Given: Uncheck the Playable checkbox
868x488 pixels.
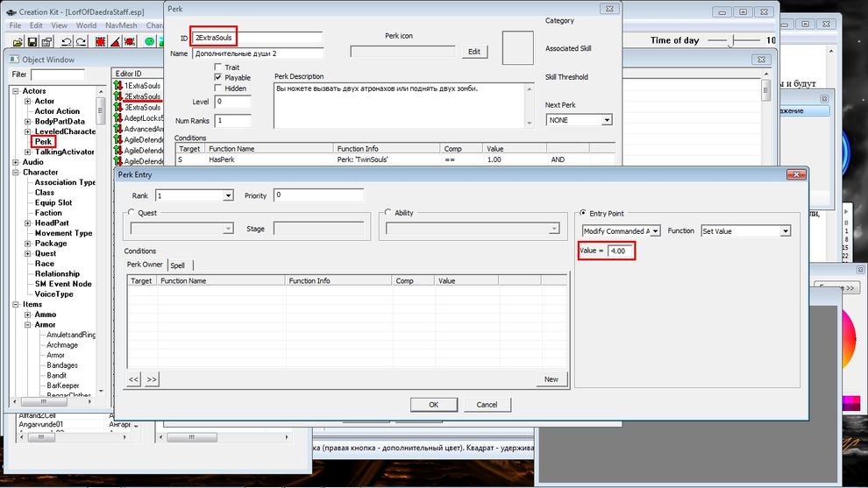Looking at the screenshot, I should (218, 78).
